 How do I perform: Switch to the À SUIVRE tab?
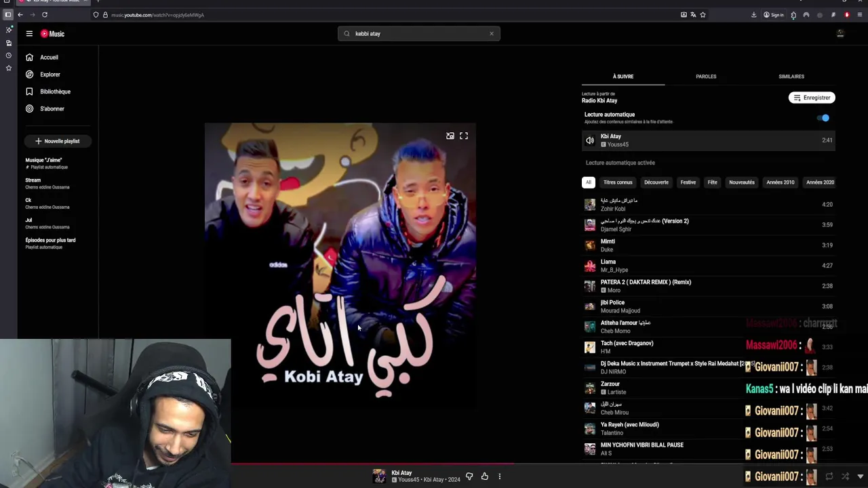click(x=623, y=77)
